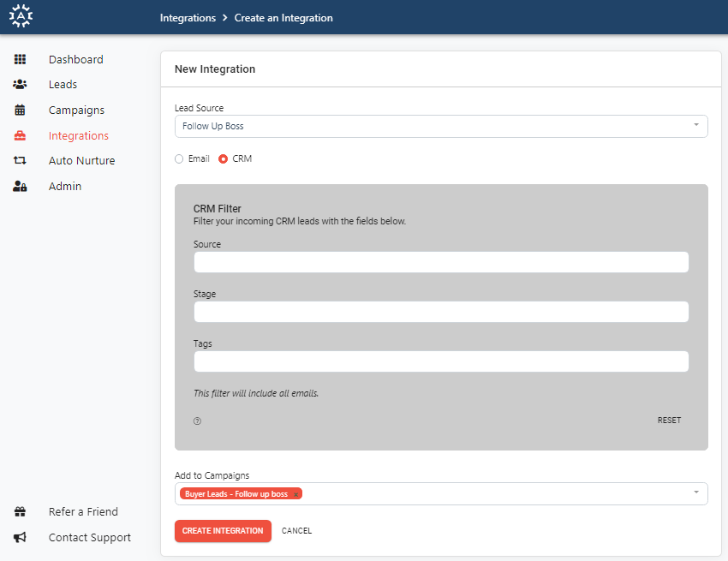Click the Integrations toolbox icon

tap(20, 135)
